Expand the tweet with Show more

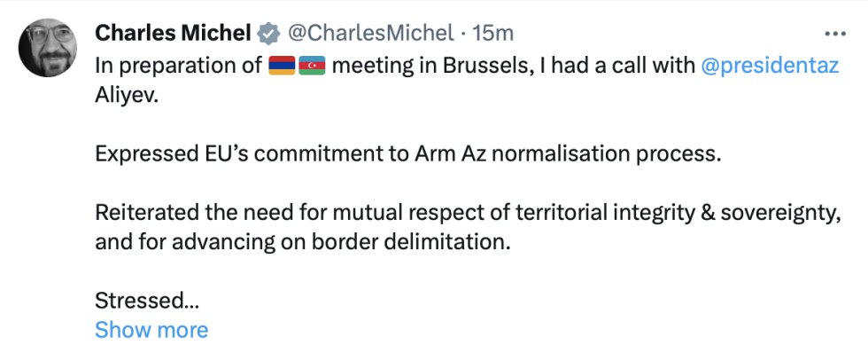click(151, 330)
